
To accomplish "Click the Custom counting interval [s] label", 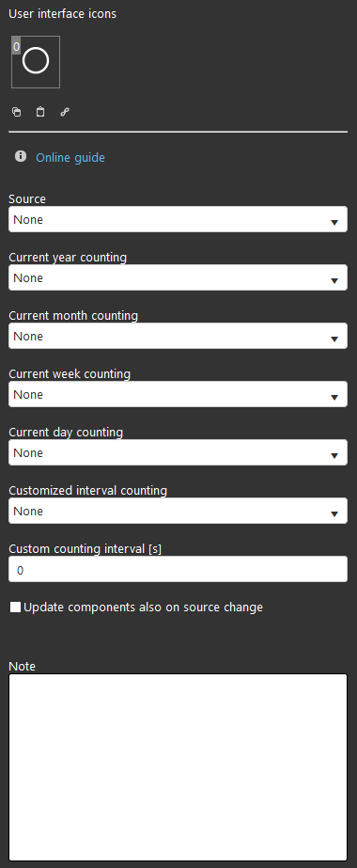I will 85,549.
